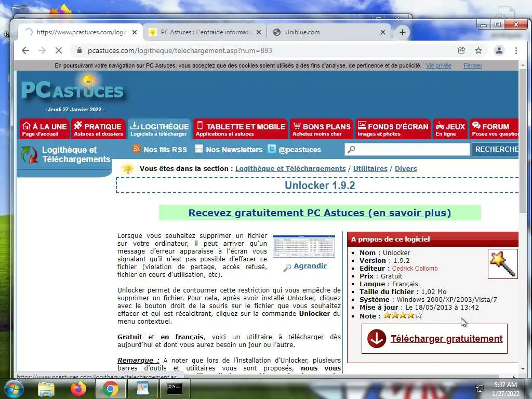The image size is (532, 399).
Task: Go back using Chrome's back arrow
Action: point(25,50)
